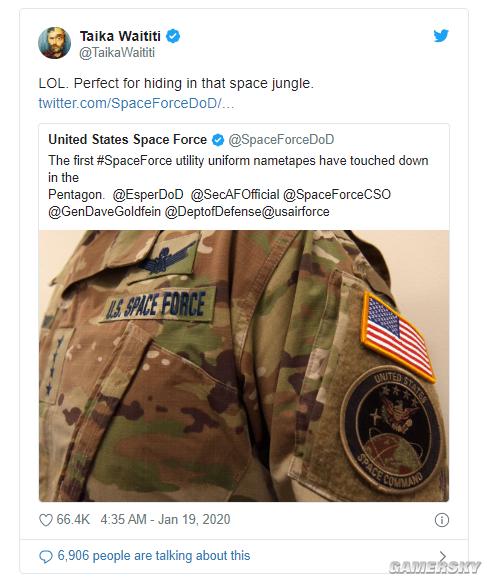Open the twitter.com/SpaceForceDoD link
The height and width of the screenshot is (579, 487).
136,103
